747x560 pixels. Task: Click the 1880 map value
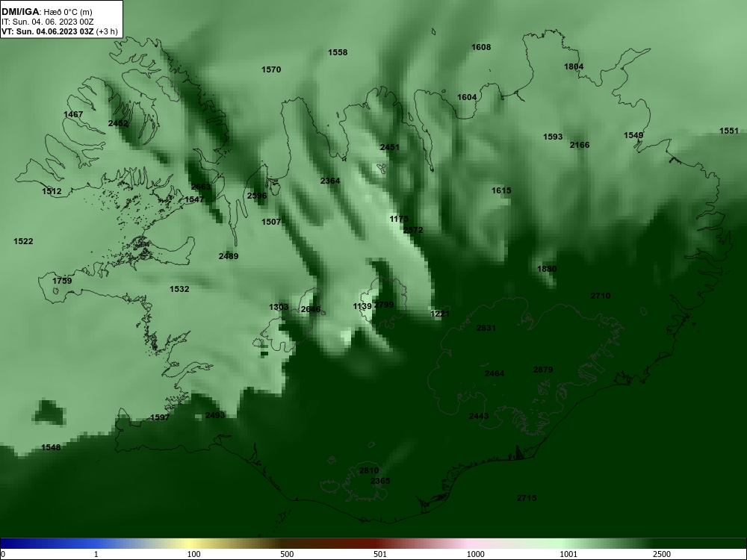point(547,269)
